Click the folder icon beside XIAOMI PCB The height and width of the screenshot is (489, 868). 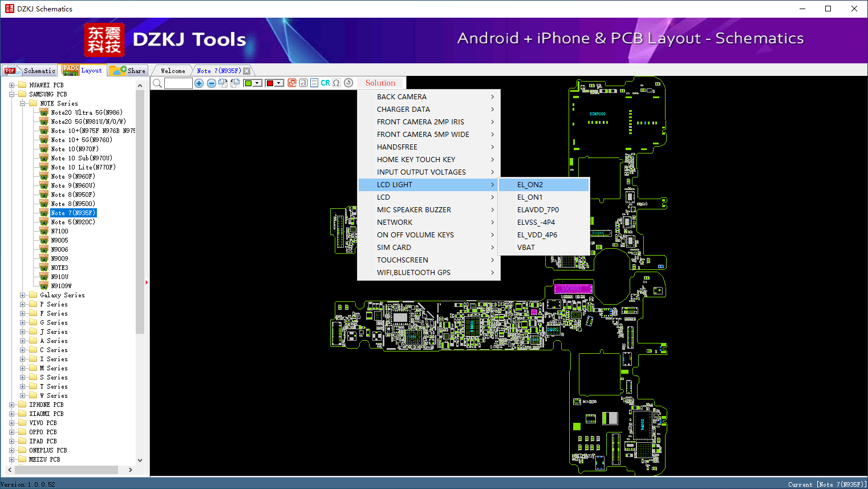click(22, 414)
